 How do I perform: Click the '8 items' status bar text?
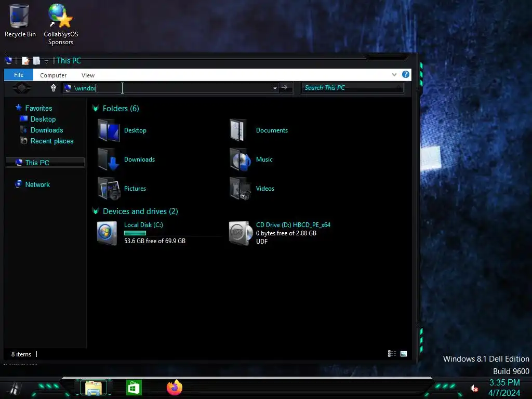pos(21,354)
